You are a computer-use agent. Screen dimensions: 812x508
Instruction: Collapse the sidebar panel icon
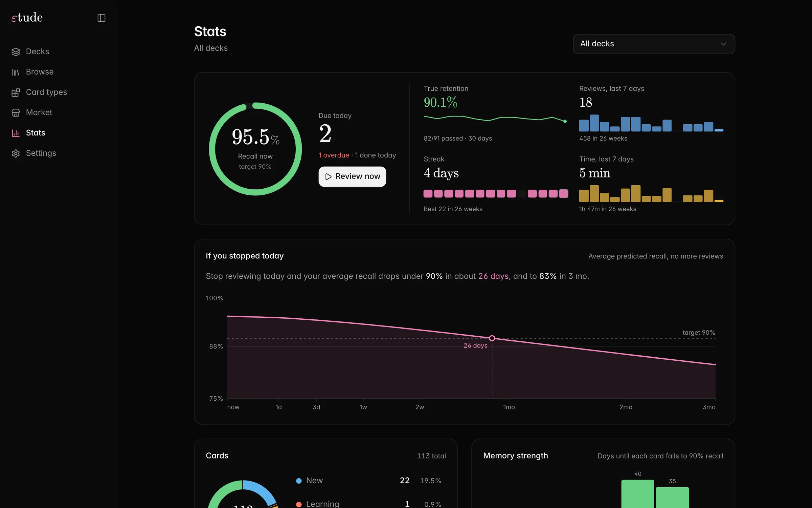point(101,18)
